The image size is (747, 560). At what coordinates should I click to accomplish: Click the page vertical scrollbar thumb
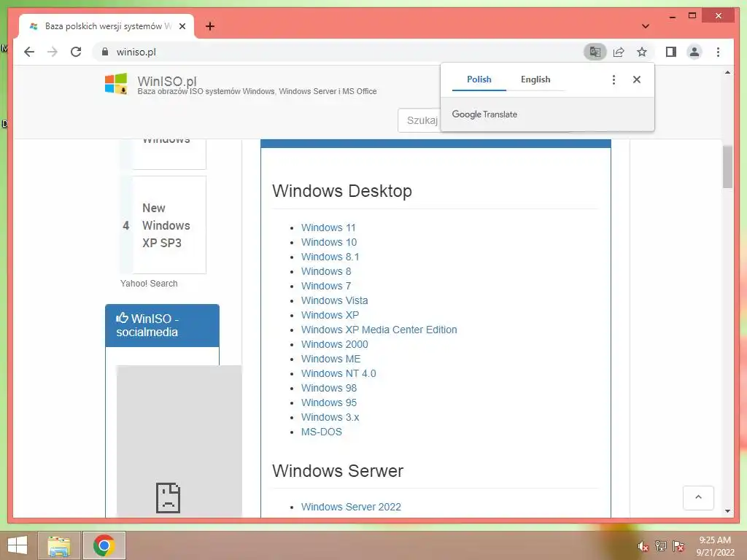click(x=727, y=167)
